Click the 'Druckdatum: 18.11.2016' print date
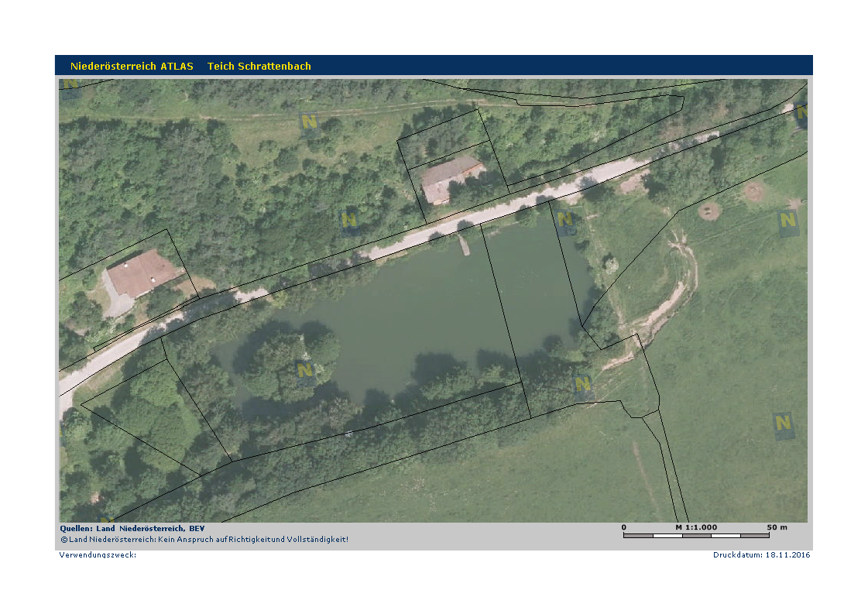Screen dimensions: 868x614 762,554
